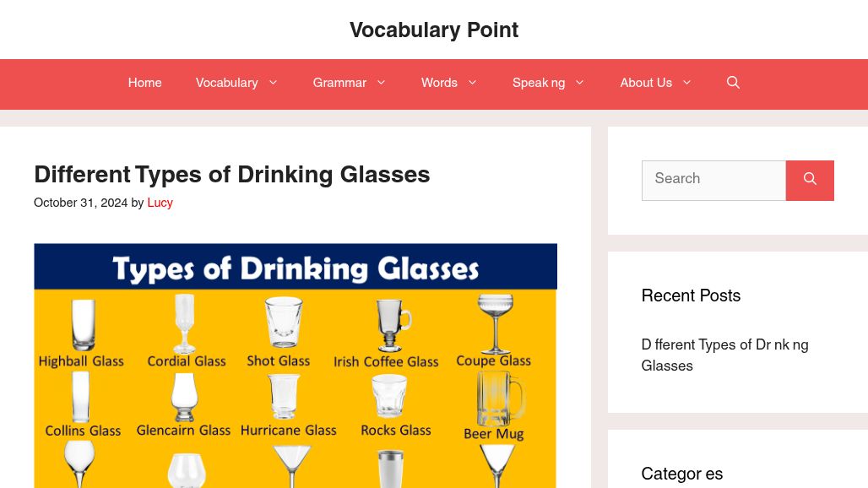Select the Vocabulary menu item

pos(226,84)
